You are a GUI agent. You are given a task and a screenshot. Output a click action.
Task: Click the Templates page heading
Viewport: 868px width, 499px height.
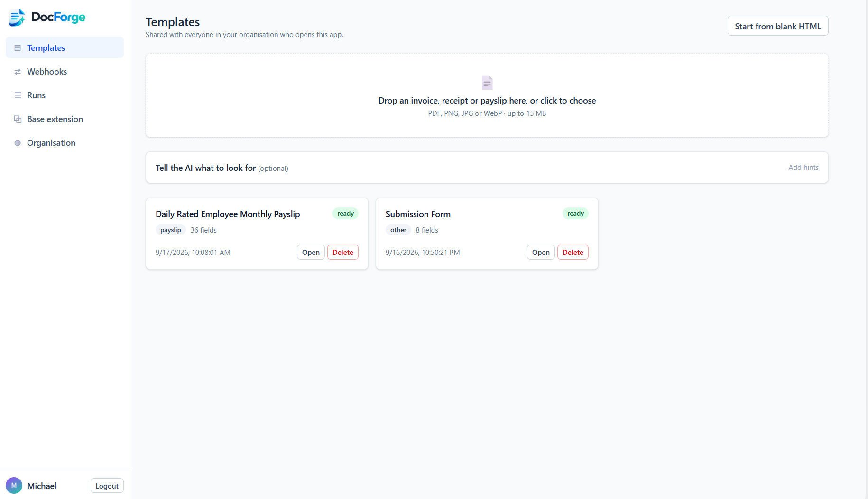point(173,22)
